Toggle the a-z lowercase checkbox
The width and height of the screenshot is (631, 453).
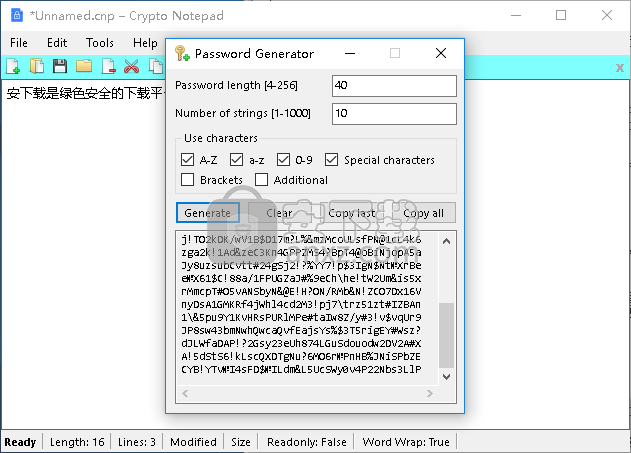[x=236, y=160]
